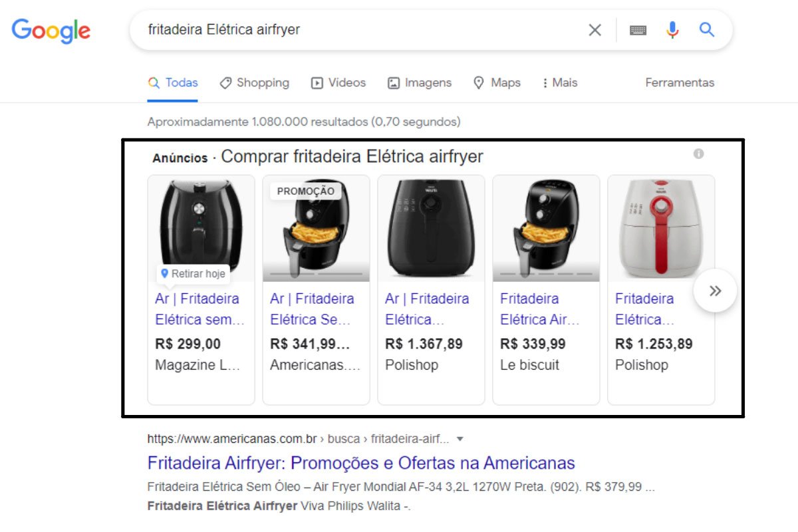Click the Retirar hoje location badge
Screen dimensions: 798x532
[193, 273]
